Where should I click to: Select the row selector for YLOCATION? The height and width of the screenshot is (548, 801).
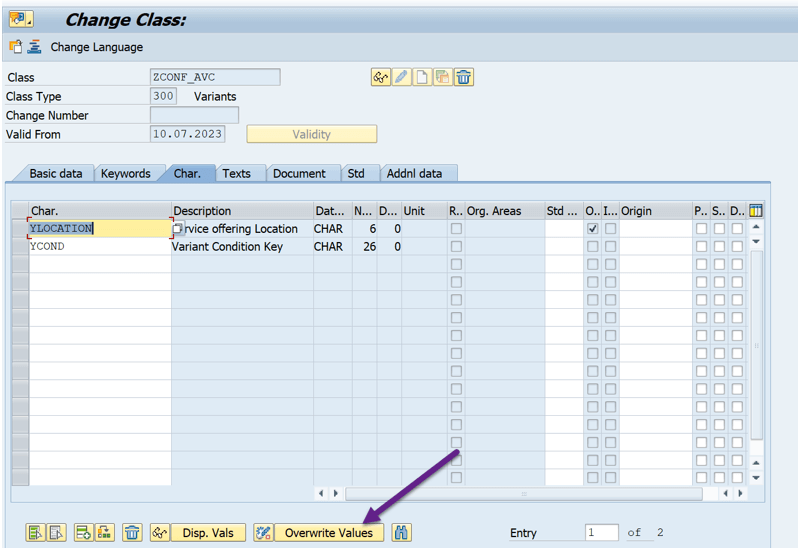pos(20,228)
